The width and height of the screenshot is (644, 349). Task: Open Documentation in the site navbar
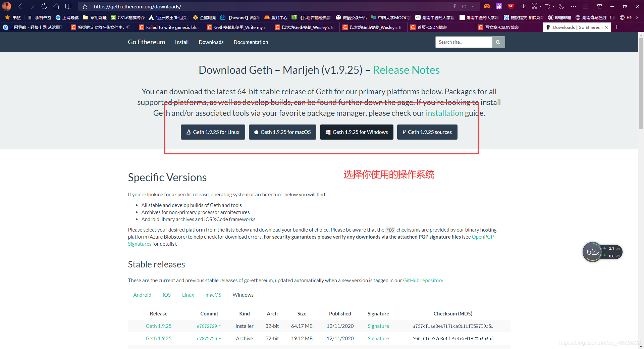coord(251,42)
